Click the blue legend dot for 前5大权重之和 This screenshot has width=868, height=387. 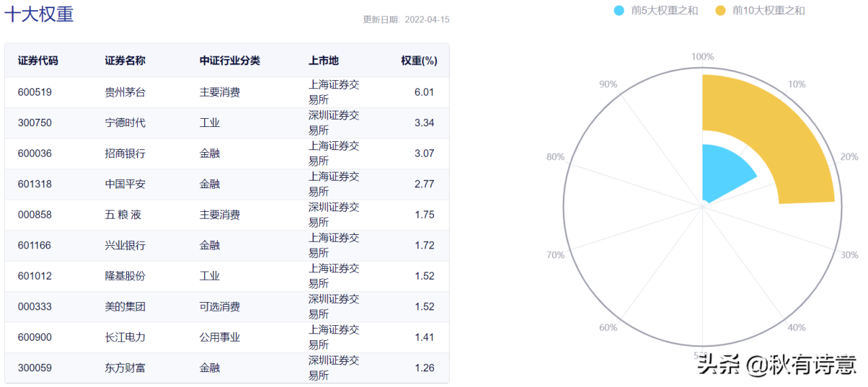point(618,10)
